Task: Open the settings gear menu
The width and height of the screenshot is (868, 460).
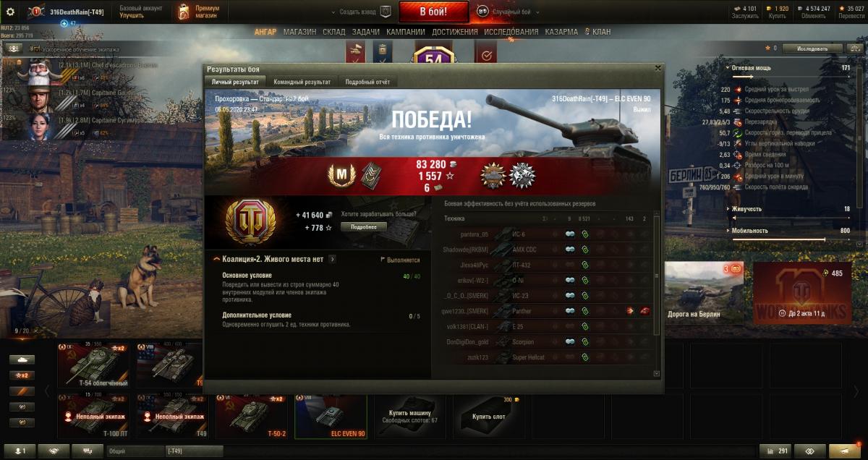Action: tap(11, 12)
